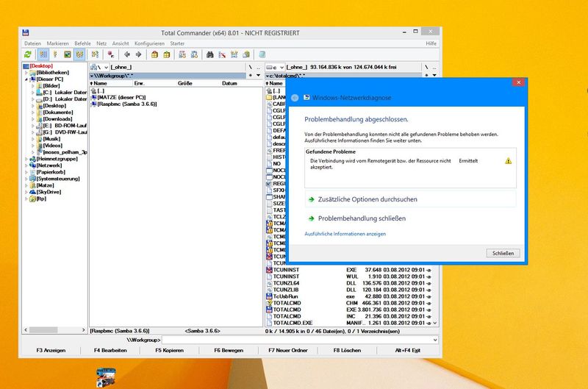Select Systemsteuerung in the tree
The height and width of the screenshot is (389, 588).
click(x=54, y=179)
